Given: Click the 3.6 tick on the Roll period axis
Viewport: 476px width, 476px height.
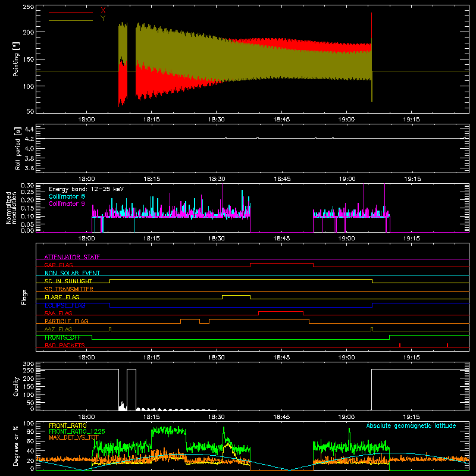Looking at the screenshot, I should click(29, 168).
